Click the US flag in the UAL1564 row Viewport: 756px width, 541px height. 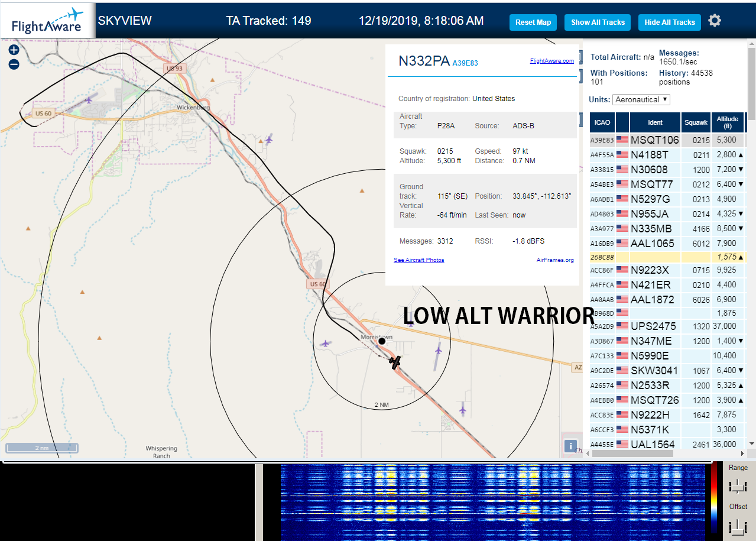click(x=622, y=444)
